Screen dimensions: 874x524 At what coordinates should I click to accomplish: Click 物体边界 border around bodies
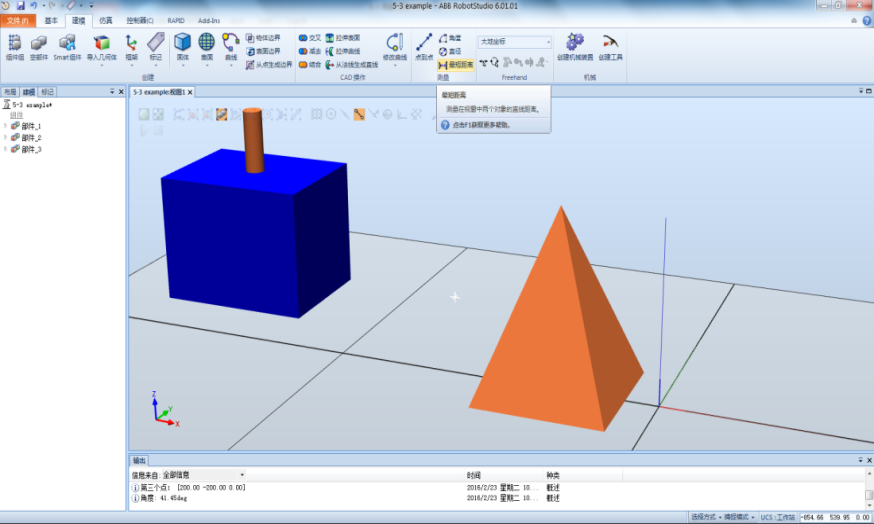(263, 38)
